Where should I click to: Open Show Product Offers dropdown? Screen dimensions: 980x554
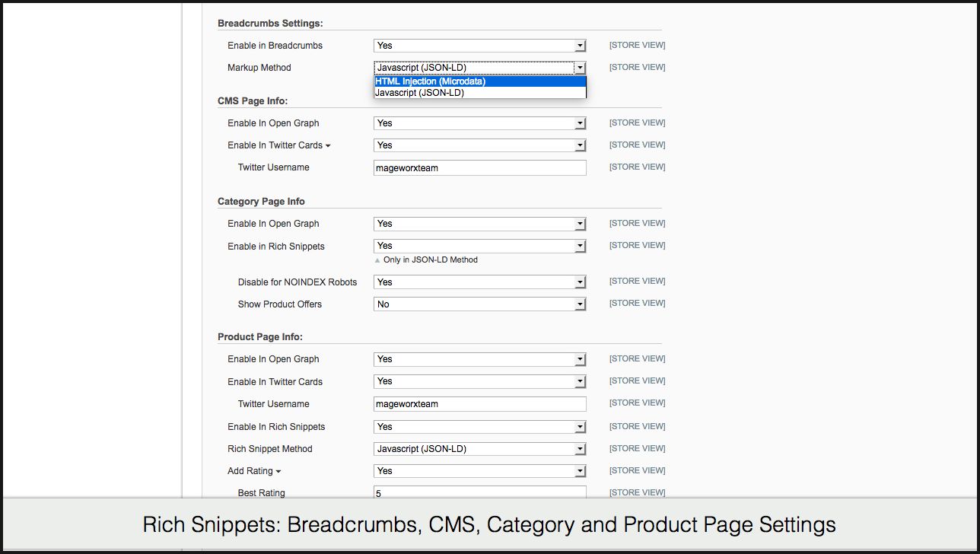coord(479,304)
